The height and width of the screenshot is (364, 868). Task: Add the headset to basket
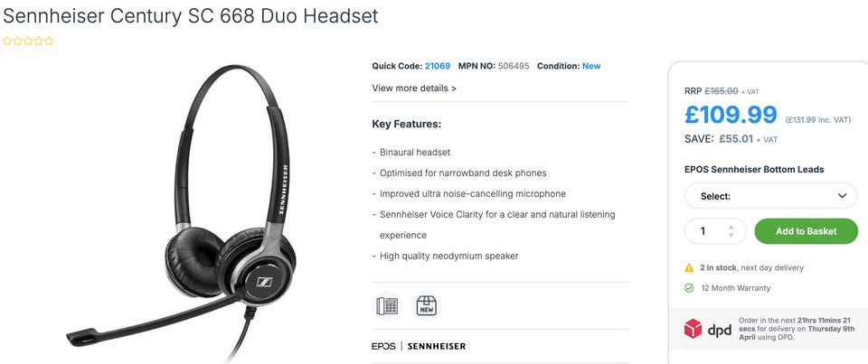tap(806, 231)
